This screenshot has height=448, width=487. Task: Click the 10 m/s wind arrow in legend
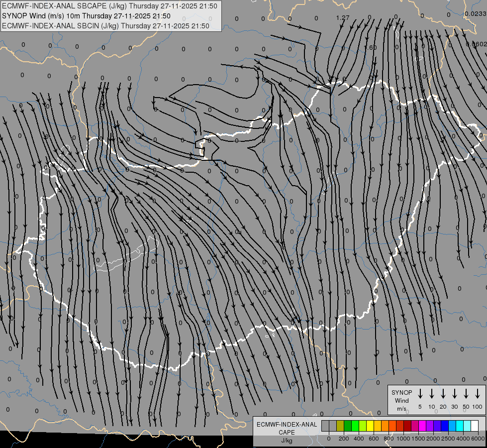(x=431, y=393)
